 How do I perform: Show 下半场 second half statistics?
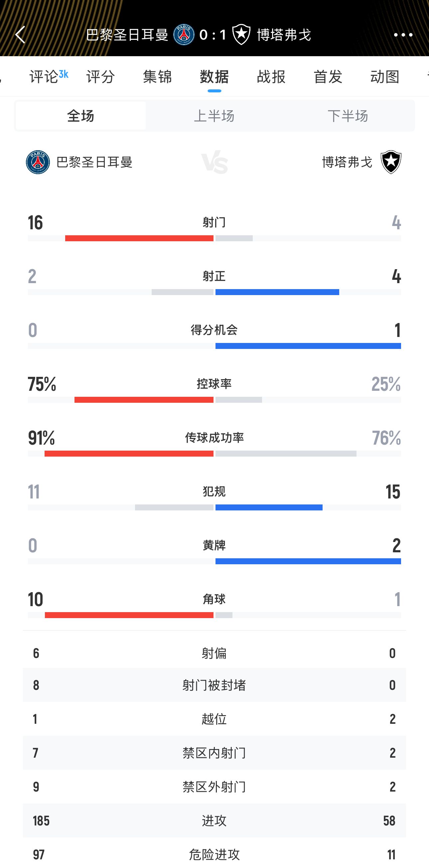348,116
